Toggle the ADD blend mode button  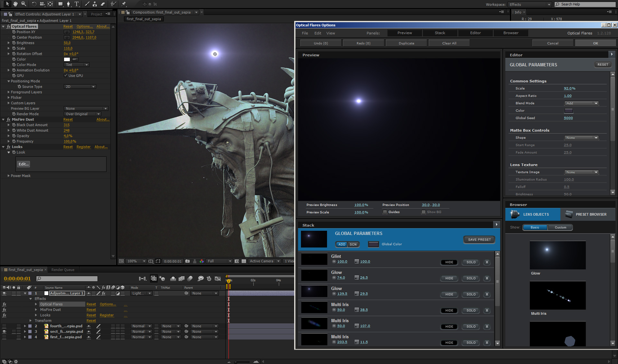(x=342, y=244)
